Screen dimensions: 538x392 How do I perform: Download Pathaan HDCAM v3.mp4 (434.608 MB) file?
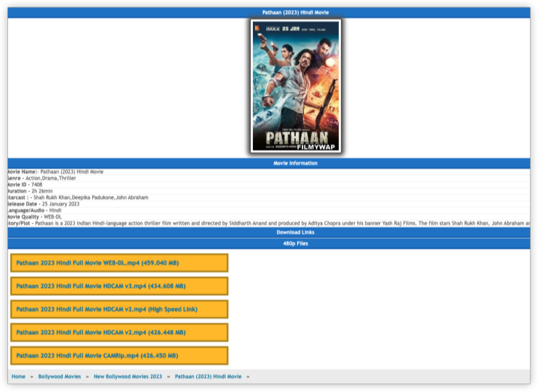click(119, 286)
